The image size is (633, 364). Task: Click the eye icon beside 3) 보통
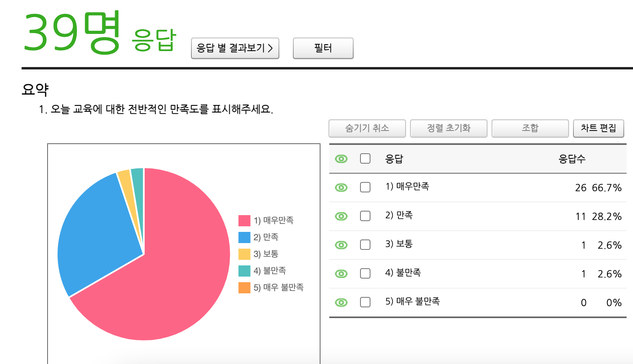pyautogui.click(x=341, y=245)
